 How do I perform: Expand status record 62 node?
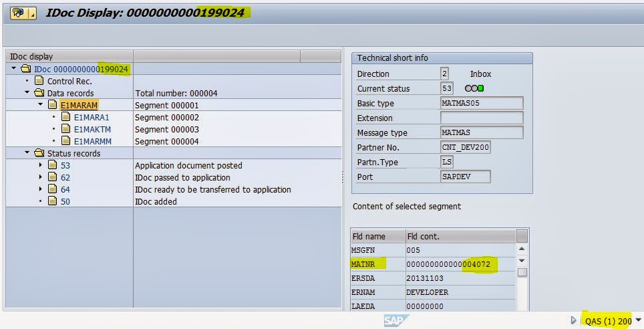pos(41,177)
